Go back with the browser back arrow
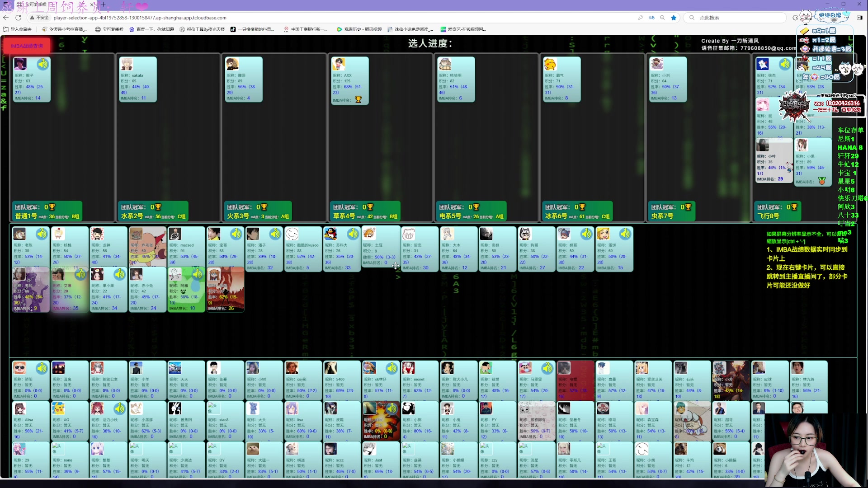This screenshot has height=488, width=868. point(6,18)
